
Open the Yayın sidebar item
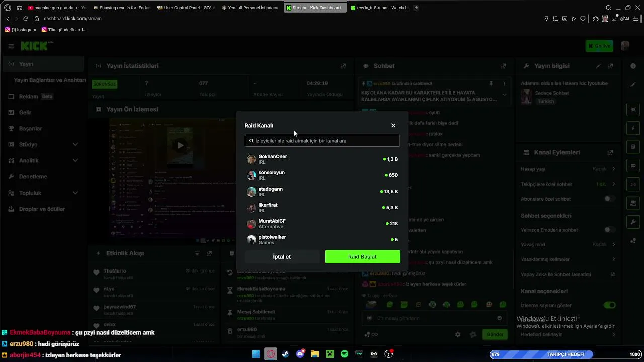43,64
